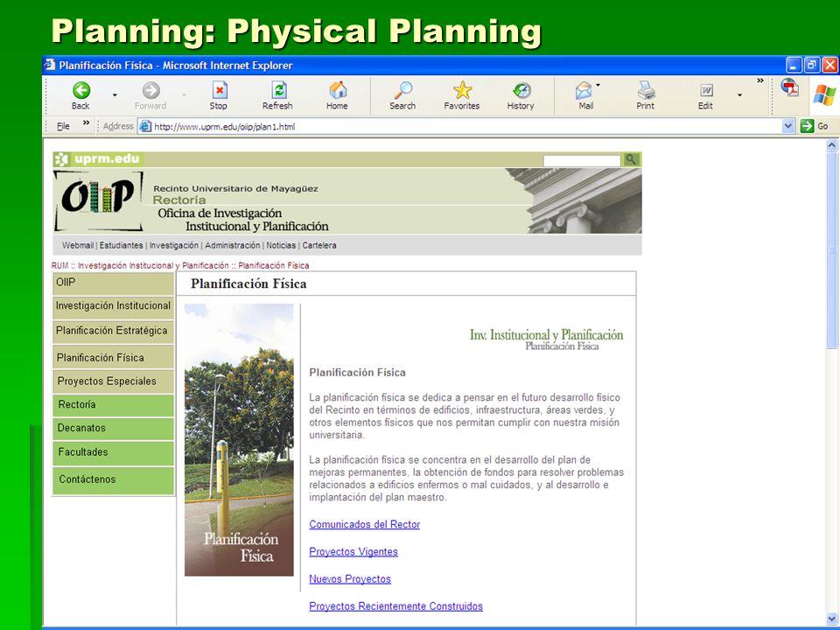Screen dimensions: 840x630
Task: Click the Windows flag logo
Action: pyautogui.click(x=824, y=95)
